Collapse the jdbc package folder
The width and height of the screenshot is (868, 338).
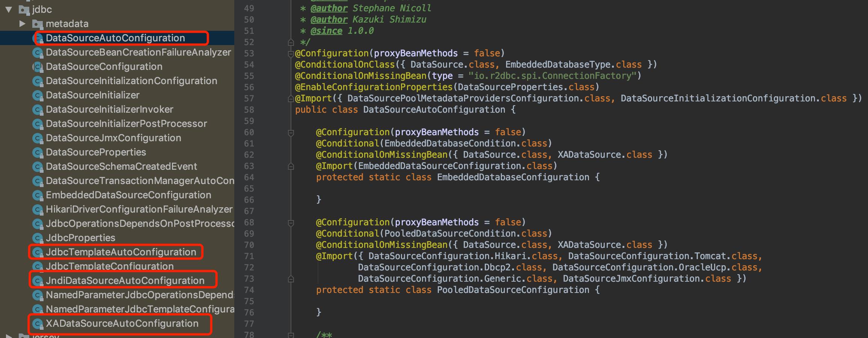(x=9, y=9)
